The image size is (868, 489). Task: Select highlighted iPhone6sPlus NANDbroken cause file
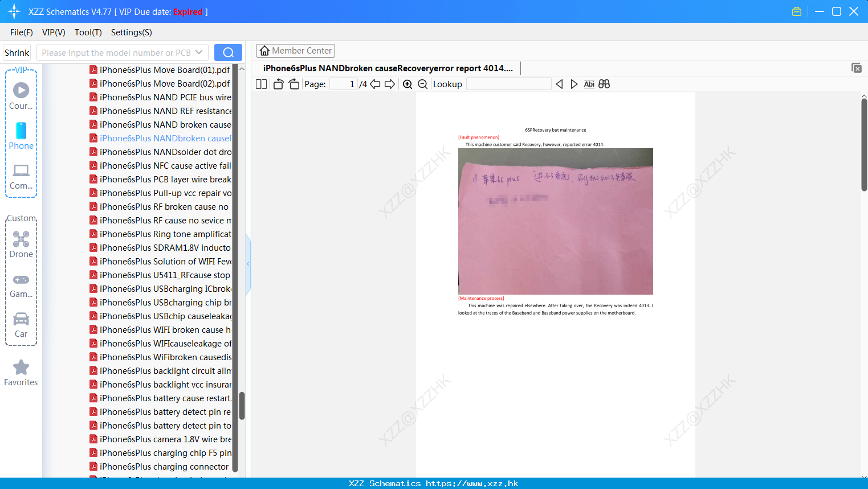160,138
